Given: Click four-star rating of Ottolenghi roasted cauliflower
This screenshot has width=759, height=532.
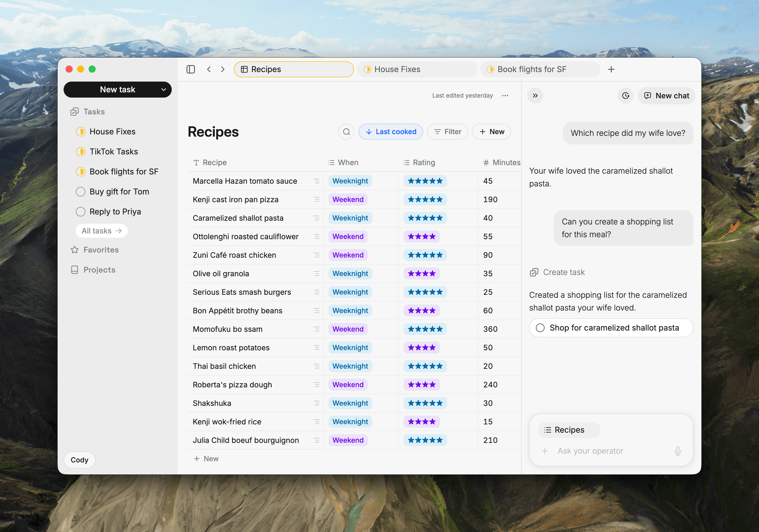Looking at the screenshot, I should [422, 236].
